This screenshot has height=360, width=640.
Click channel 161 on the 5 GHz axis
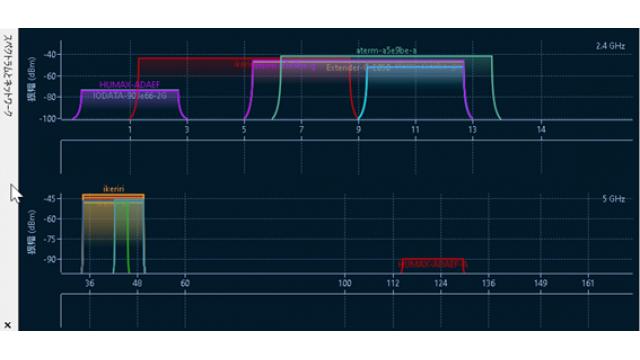588,283
